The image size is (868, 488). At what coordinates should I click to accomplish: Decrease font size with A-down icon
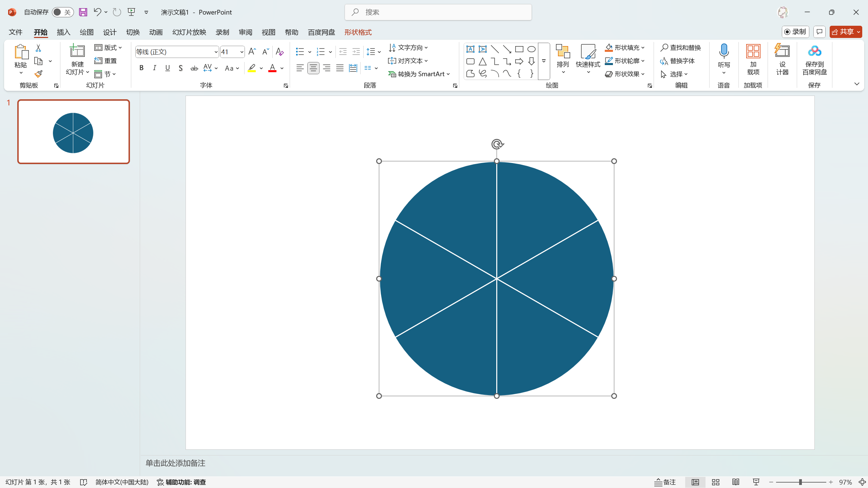pos(266,52)
